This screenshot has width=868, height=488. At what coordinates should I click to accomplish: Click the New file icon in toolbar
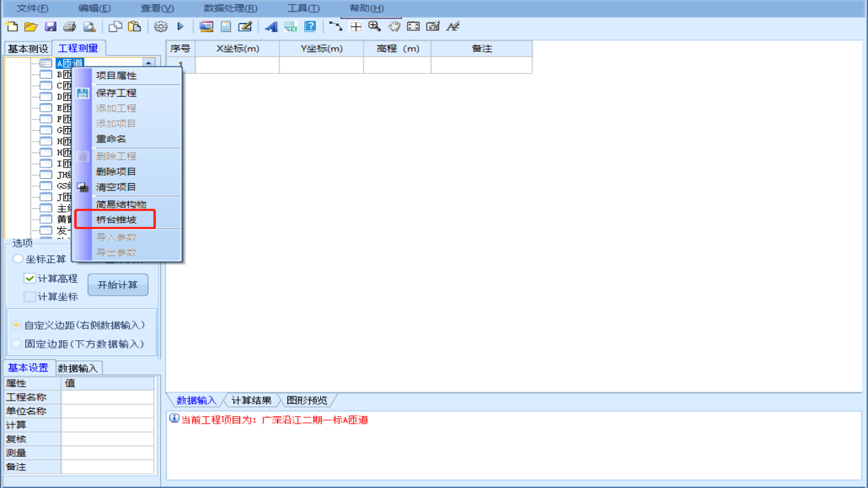[12, 26]
